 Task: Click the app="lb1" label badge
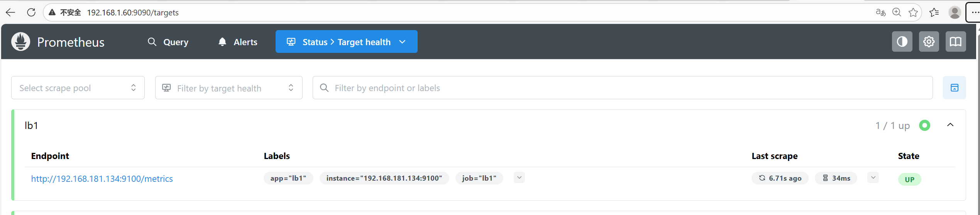click(x=288, y=178)
